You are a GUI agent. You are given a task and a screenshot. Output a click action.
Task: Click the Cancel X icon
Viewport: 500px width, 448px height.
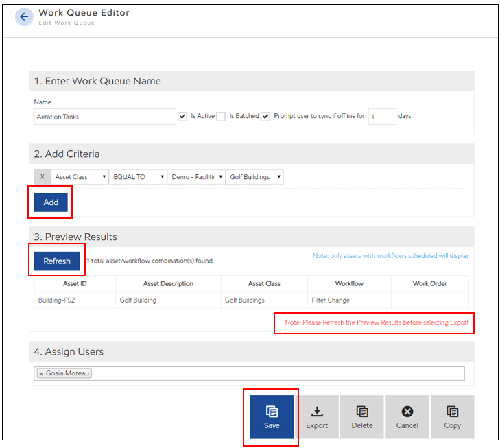[407, 417]
